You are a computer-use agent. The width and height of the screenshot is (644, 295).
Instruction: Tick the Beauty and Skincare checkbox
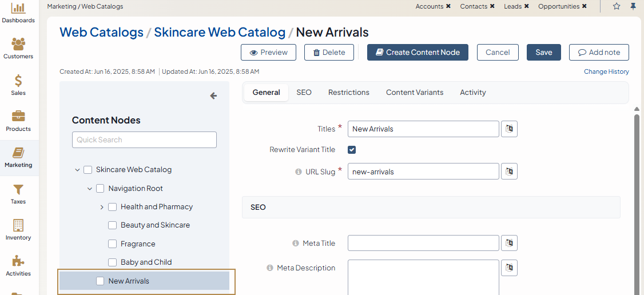[113, 225]
